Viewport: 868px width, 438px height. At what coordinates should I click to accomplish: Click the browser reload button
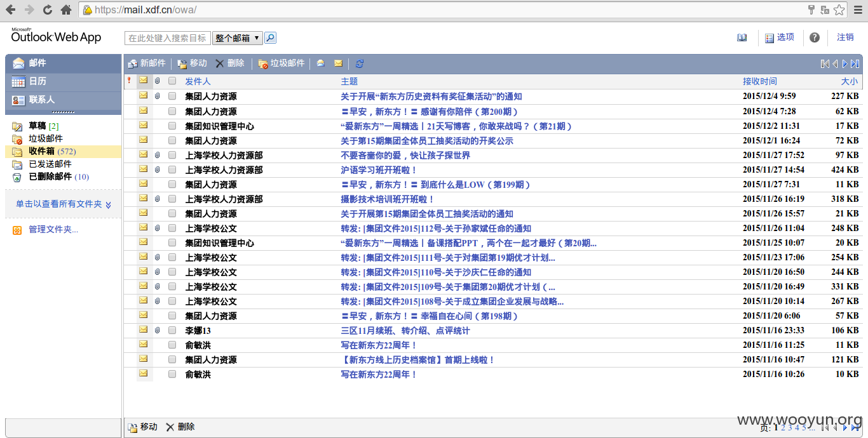coord(48,10)
